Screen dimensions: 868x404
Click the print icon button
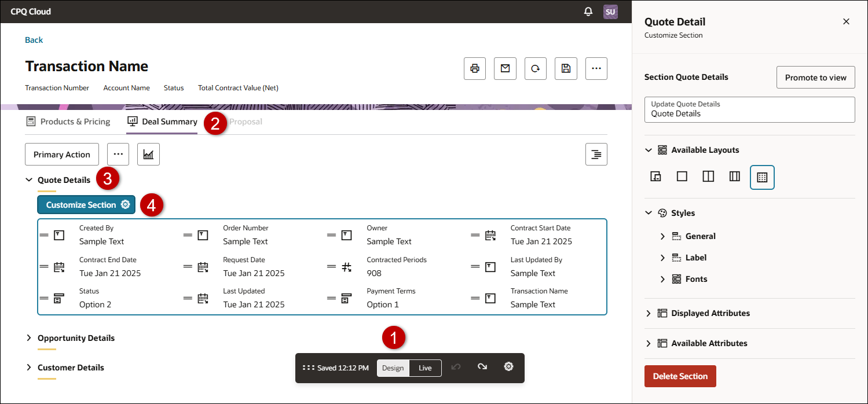(475, 68)
